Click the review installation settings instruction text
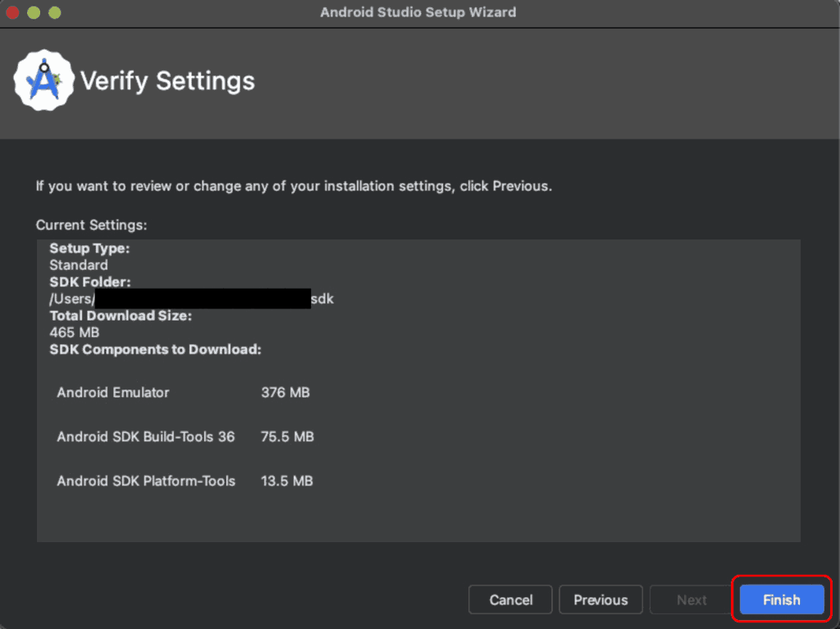Image resolution: width=840 pixels, height=629 pixels. (294, 186)
